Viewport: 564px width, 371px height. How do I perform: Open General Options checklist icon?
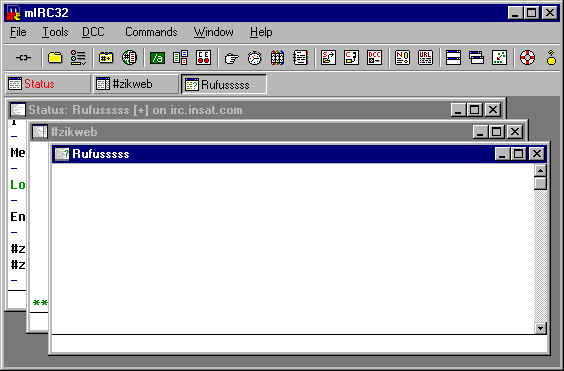[x=78, y=58]
